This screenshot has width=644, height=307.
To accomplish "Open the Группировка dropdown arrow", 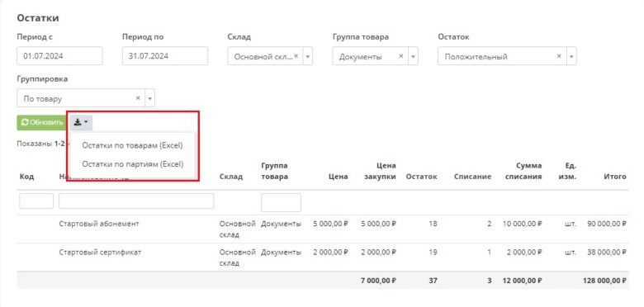I will click(150, 98).
